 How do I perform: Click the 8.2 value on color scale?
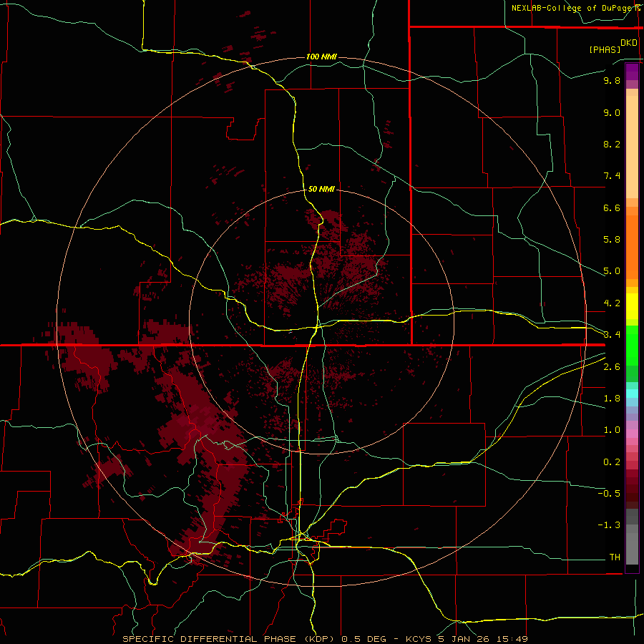(x=612, y=144)
